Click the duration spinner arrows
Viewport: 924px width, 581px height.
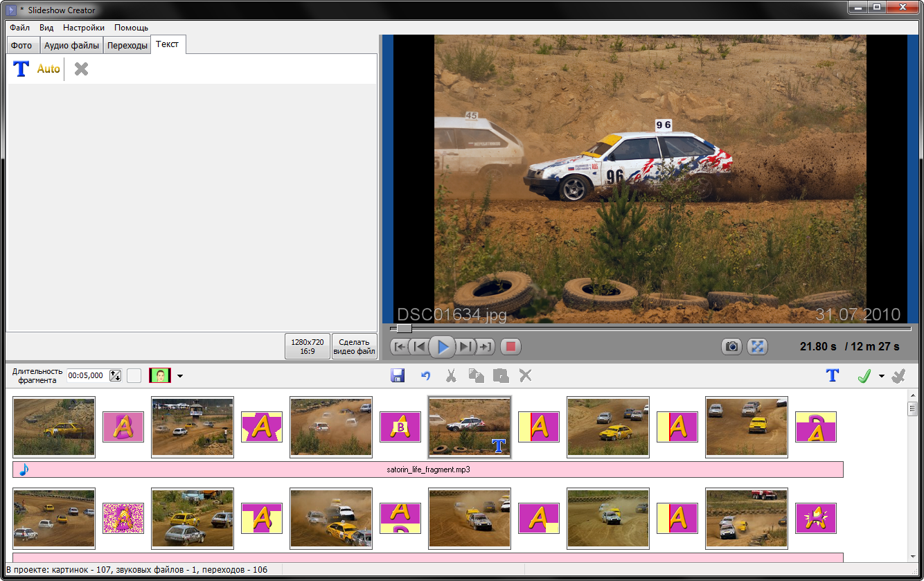(x=116, y=375)
